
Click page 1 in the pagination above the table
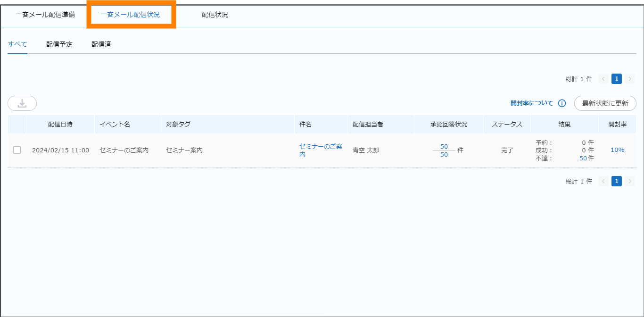pyautogui.click(x=616, y=79)
